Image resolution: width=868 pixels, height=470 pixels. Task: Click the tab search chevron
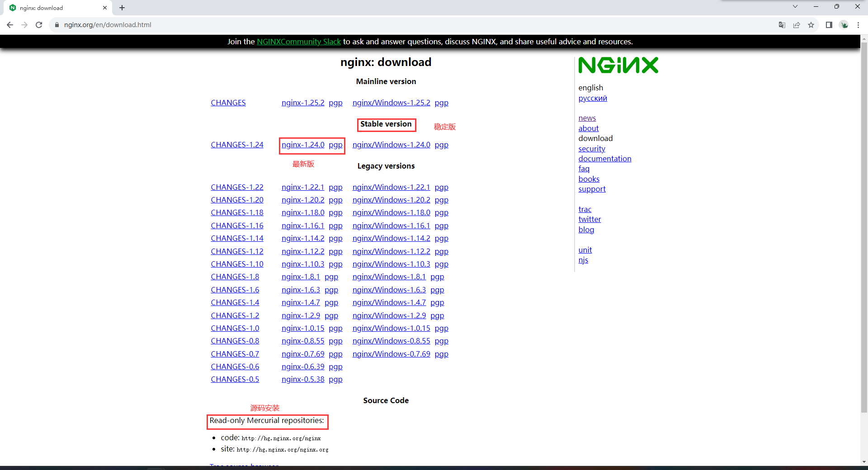click(x=795, y=6)
